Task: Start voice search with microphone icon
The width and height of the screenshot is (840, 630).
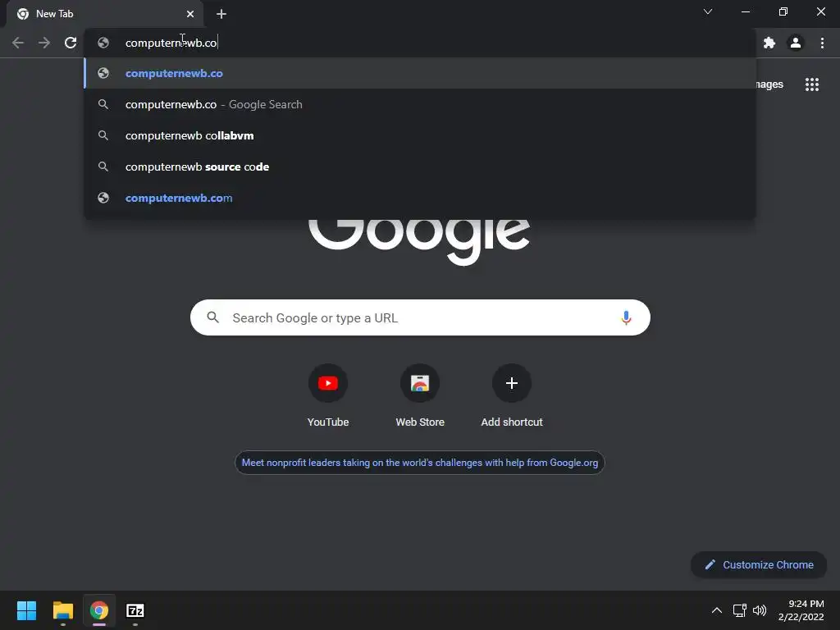Action: click(x=626, y=317)
